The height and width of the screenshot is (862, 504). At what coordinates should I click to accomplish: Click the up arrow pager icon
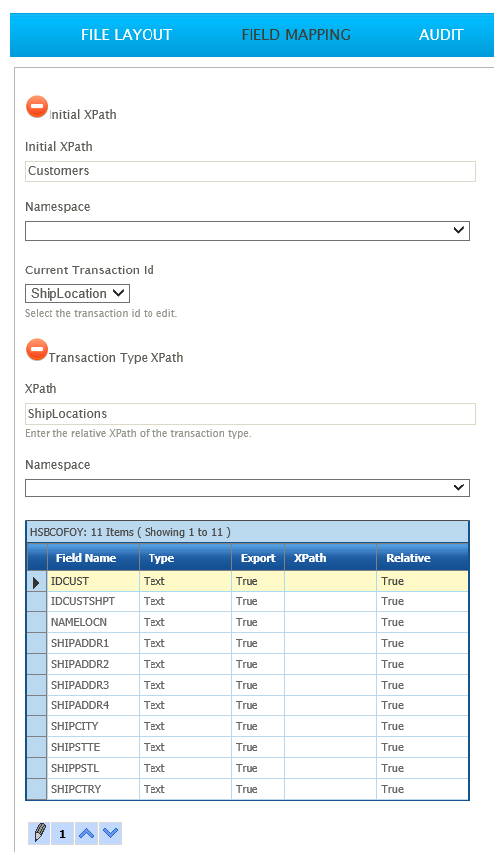tap(86, 833)
